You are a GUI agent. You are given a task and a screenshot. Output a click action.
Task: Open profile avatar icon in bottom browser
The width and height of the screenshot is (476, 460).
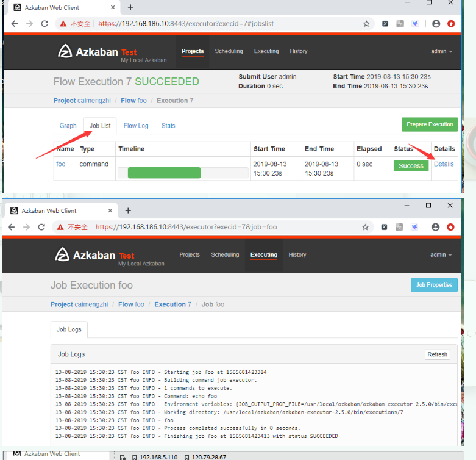coord(435,227)
